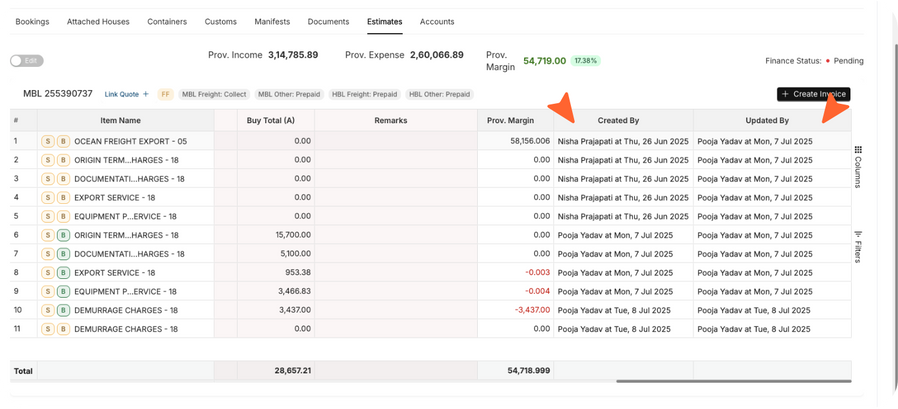Click B badge on row 5 EQUIPMENT service
The height and width of the screenshot is (409, 898).
coord(63,217)
